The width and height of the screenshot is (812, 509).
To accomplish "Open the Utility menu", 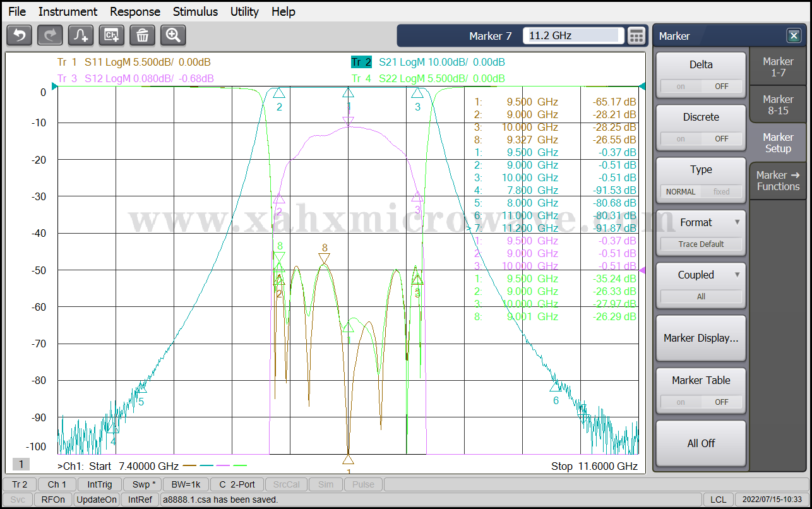I will point(244,11).
